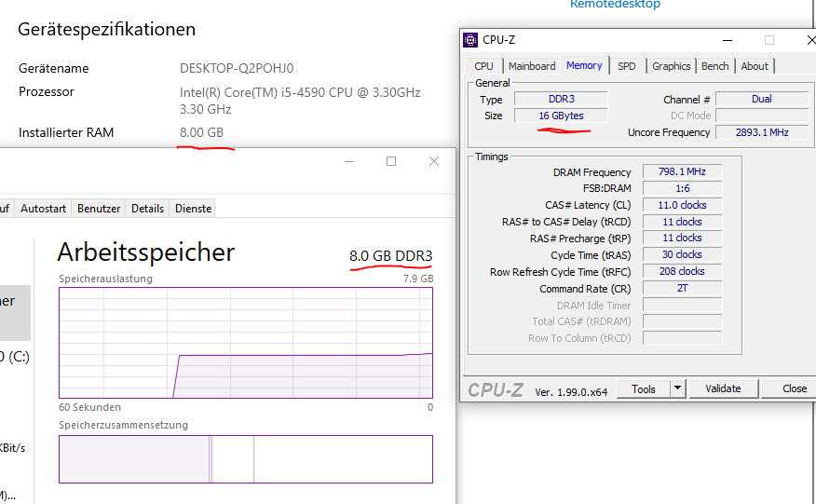Screen dimensions: 816x504
Task: Click the Gerätespezifikationen heading
Action: [107, 29]
